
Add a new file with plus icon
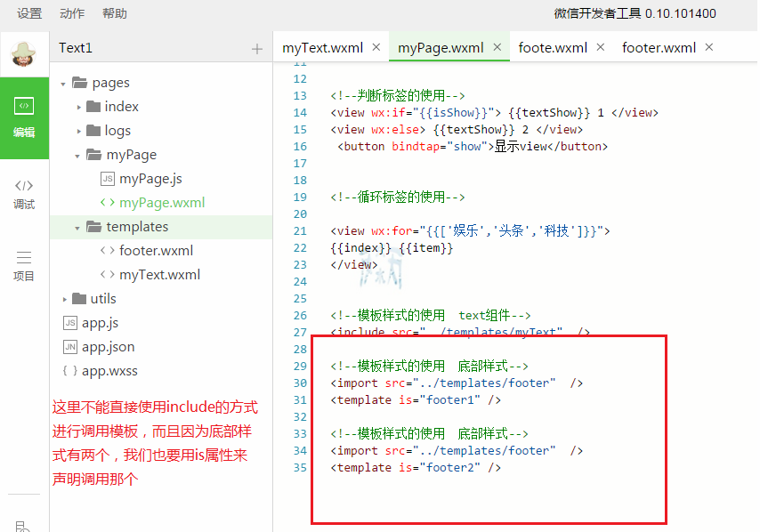pyautogui.click(x=257, y=49)
